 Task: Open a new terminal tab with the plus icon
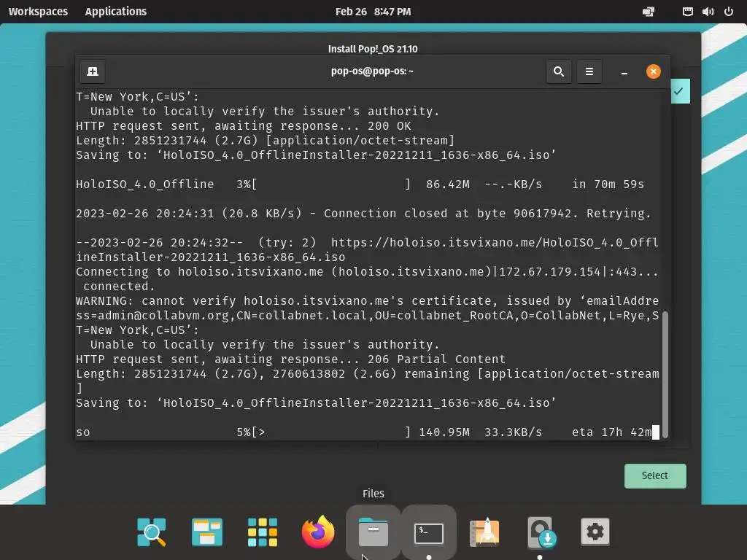click(x=93, y=71)
